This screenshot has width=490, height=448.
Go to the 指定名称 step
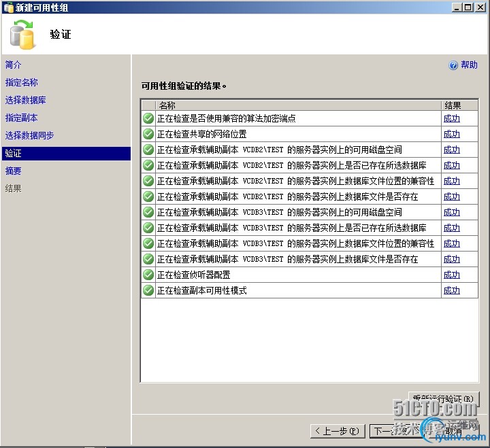[21, 82]
